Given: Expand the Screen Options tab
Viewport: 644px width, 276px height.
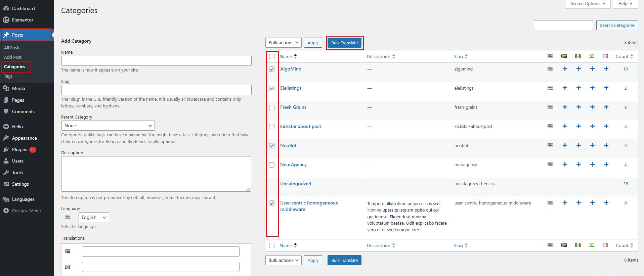Looking at the screenshot, I should point(588,4).
